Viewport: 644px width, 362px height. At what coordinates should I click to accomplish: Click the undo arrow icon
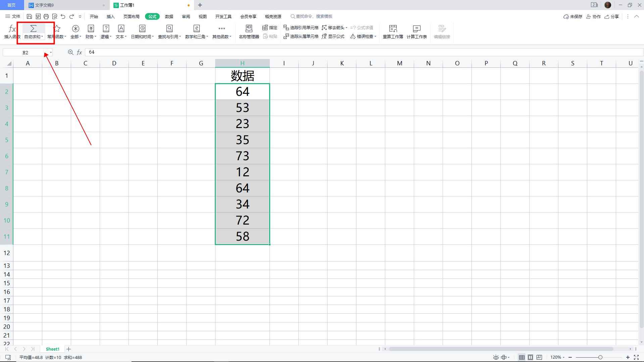(x=63, y=16)
